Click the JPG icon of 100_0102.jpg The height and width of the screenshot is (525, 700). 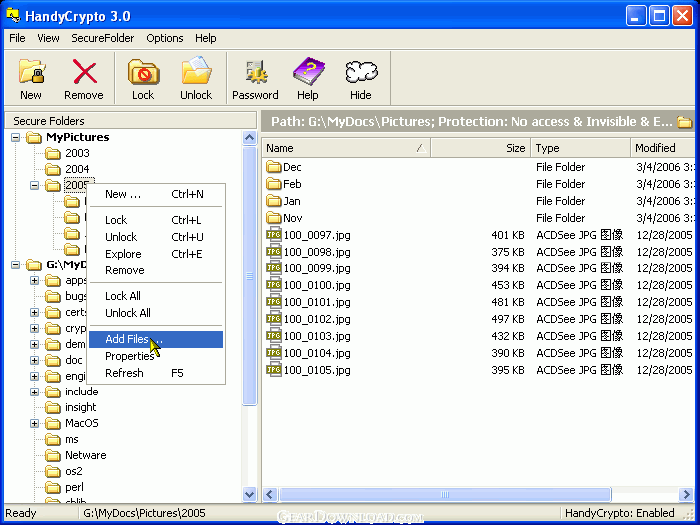(274, 319)
